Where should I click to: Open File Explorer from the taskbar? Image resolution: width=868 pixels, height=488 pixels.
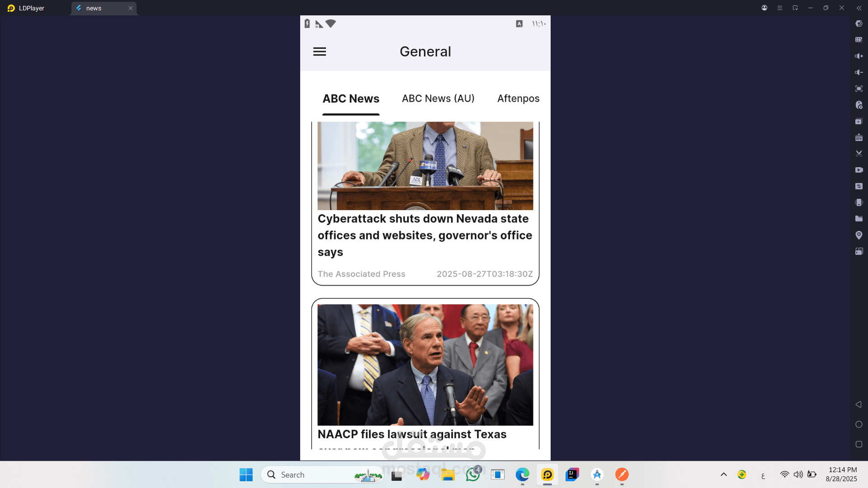(x=448, y=474)
